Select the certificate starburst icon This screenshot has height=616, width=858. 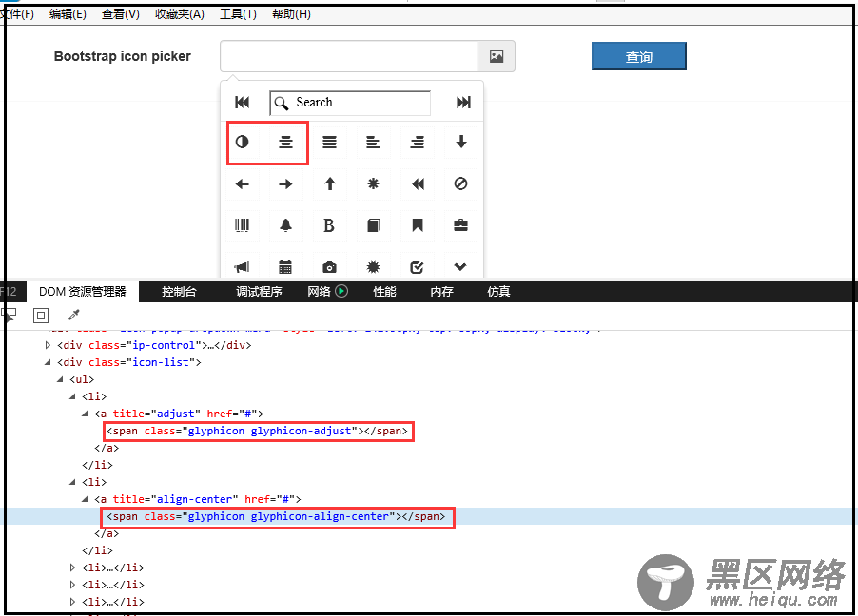[x=373, y=266]
